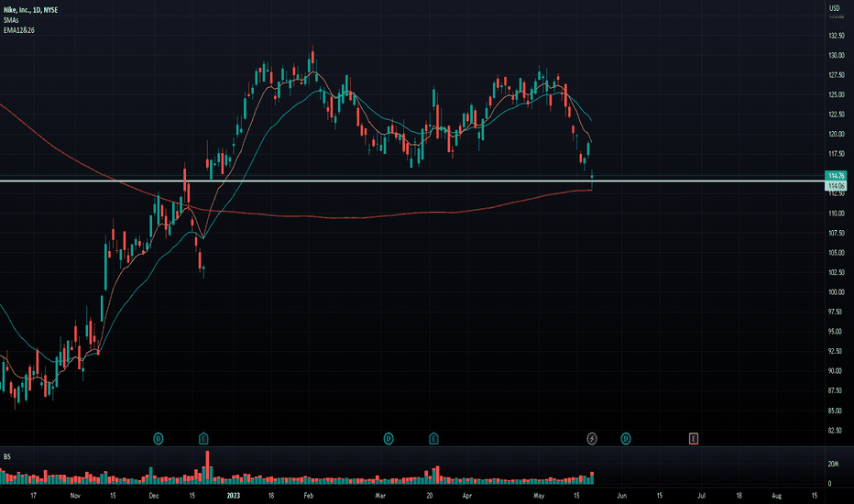Click the Aug label on time axis
The image size is (854, 504).
(x=777, y=495)
